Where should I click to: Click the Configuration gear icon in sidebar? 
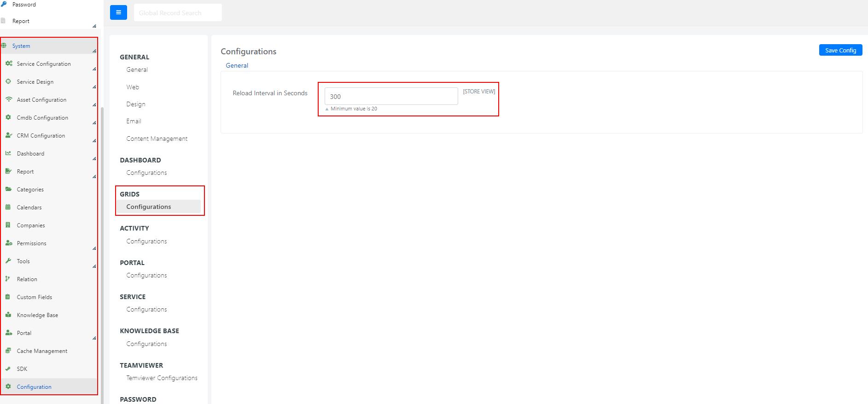[8, 387]
